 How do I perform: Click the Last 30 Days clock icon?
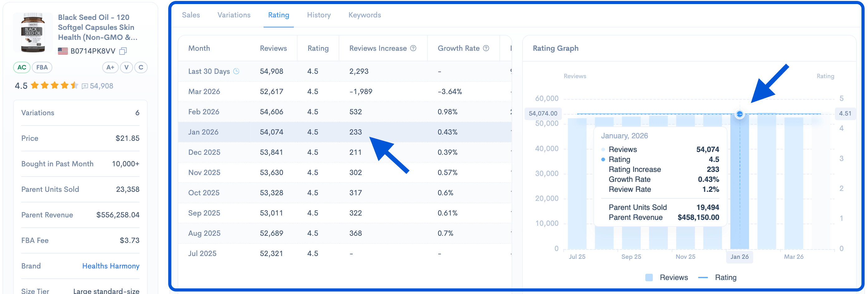click(236, 71)
